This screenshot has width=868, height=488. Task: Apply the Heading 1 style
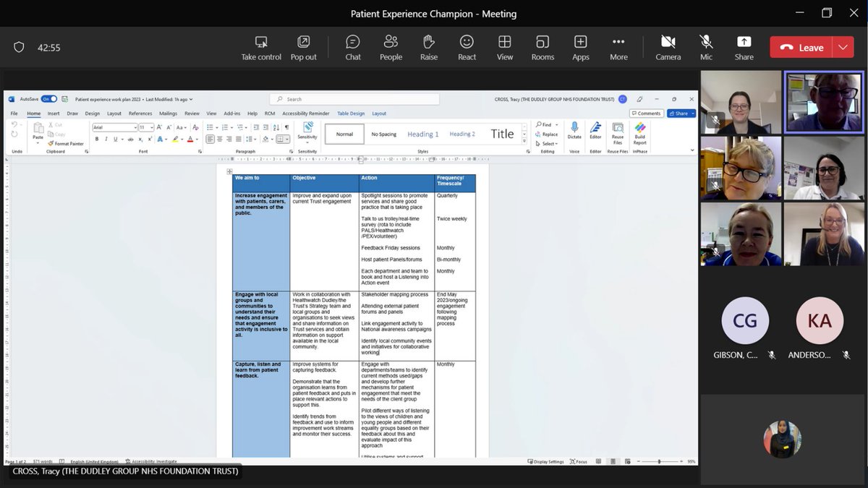point(423,134)
